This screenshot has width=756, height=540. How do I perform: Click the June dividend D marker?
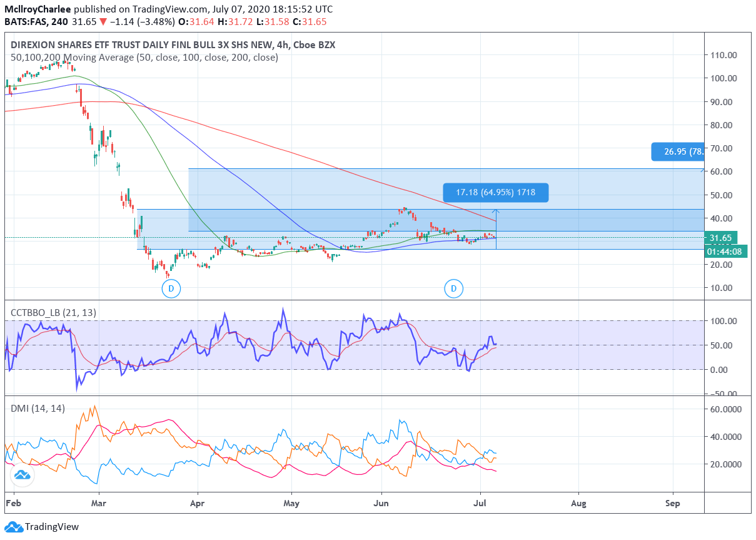[453, 288]
